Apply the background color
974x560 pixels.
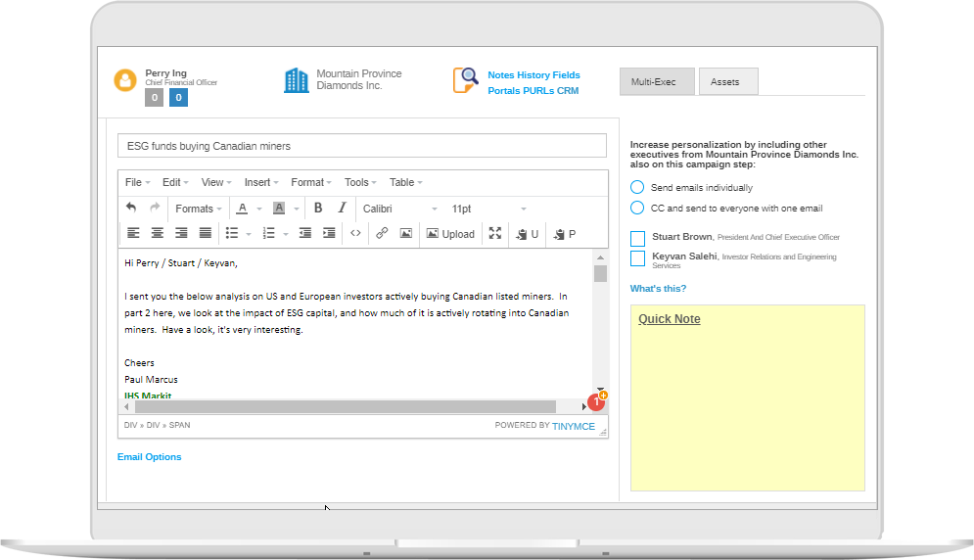tap(279, 209)
